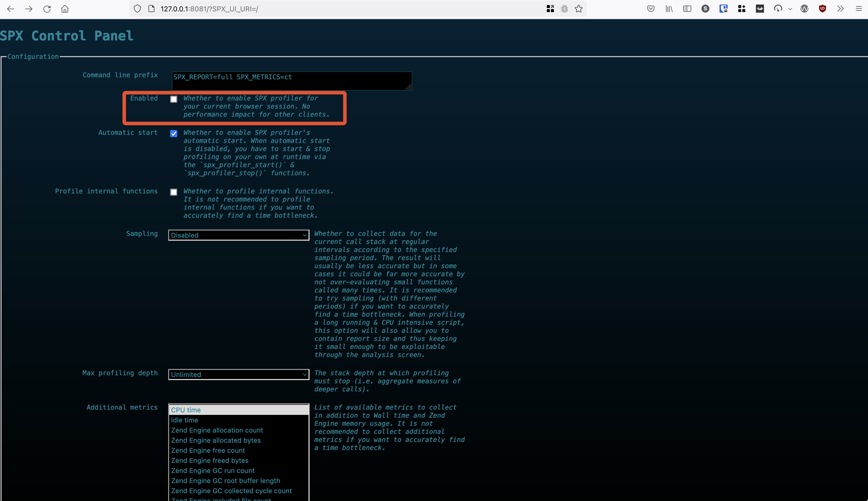Click the Max profiling depth label
The image size is (868, 501).
click(120, 373)
